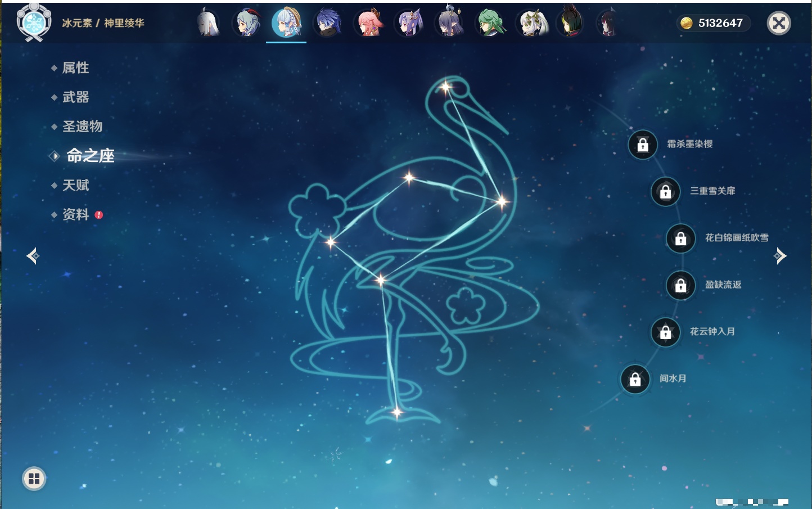Open 资料 profile with red alert

click(x=76, y=214)
